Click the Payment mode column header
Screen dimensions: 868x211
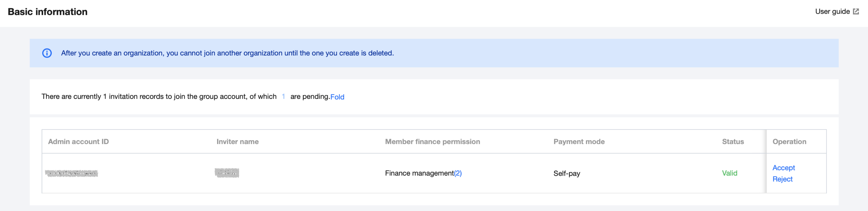579,142
